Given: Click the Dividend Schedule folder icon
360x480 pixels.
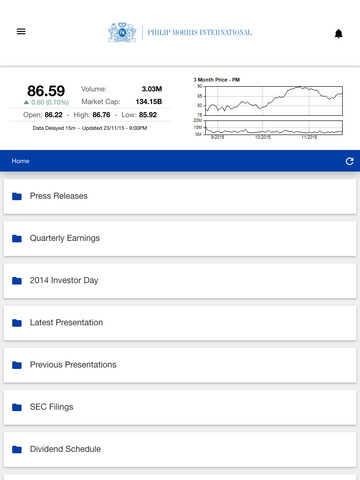Looking at the screenshot, I should (17, 450).
